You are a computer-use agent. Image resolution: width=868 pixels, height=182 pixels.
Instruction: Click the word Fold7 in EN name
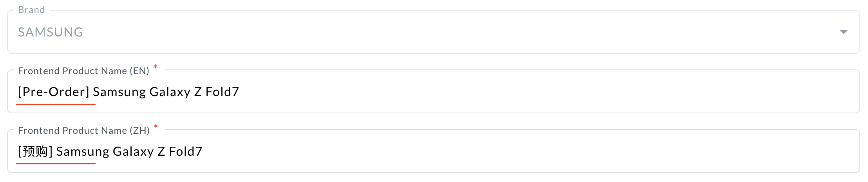(222, 92)
